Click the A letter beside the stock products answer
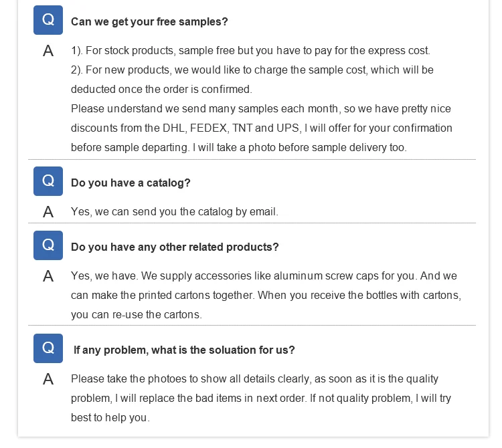Viewport: 502px width, 448px height. tap(48, 51)
